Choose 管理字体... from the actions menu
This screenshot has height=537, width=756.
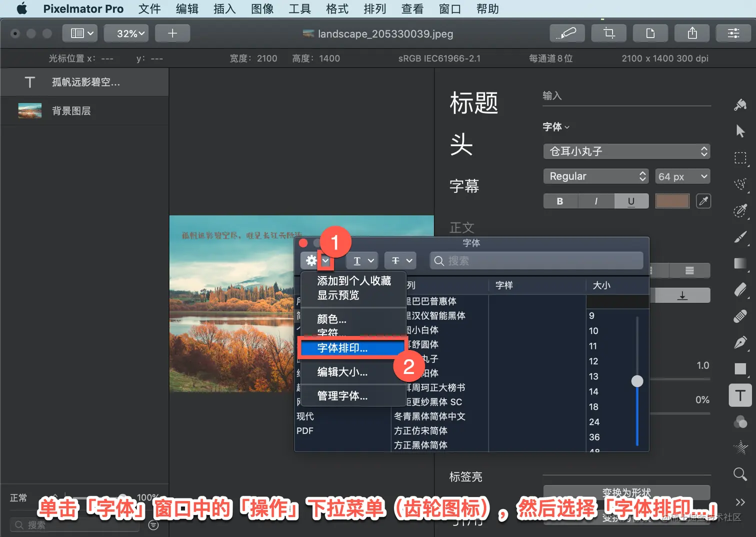coord(353,396)
